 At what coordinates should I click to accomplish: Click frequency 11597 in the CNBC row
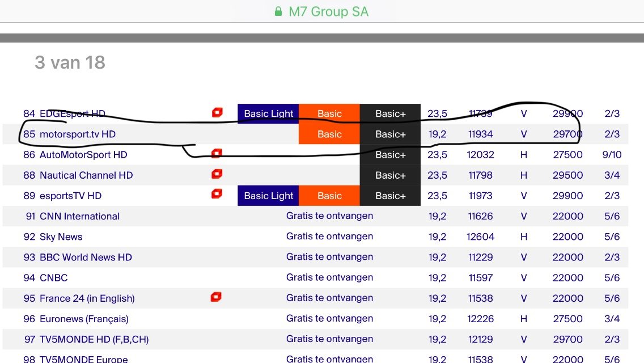pyautogui.click(x=481, y=278)
